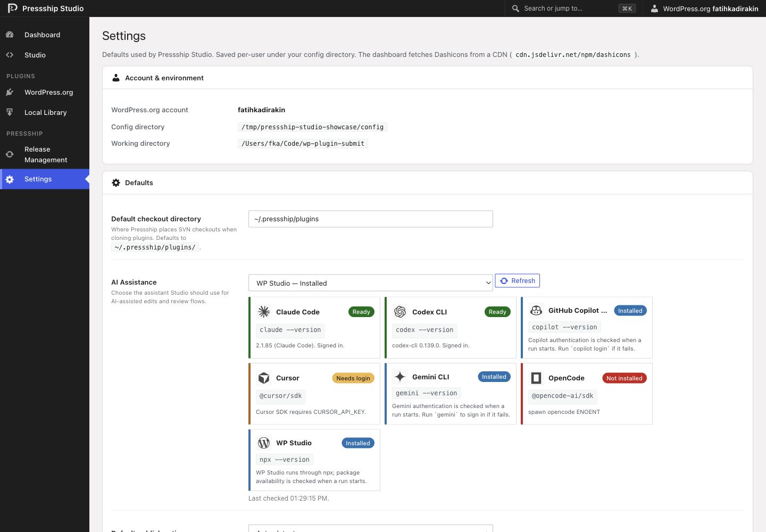Click the 'codex --version' command text

pos(424,330)
